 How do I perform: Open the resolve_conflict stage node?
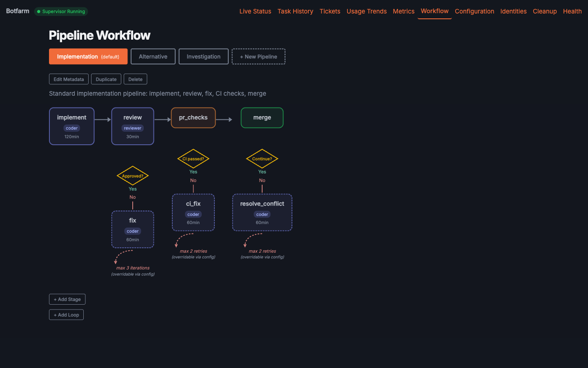pos(262,212)
